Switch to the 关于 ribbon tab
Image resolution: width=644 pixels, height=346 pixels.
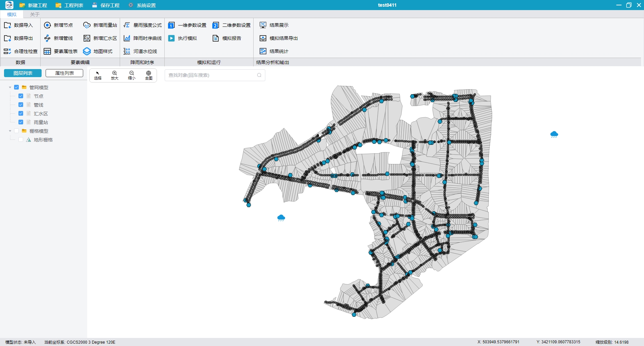pyautogui.click(x=35, y=14)
